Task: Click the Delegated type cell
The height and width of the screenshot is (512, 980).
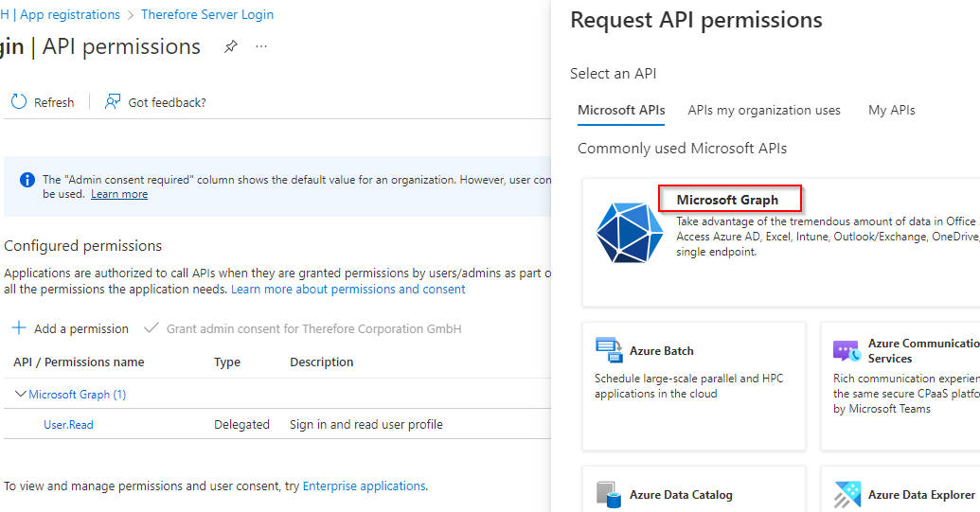Action: coord(241,425)
